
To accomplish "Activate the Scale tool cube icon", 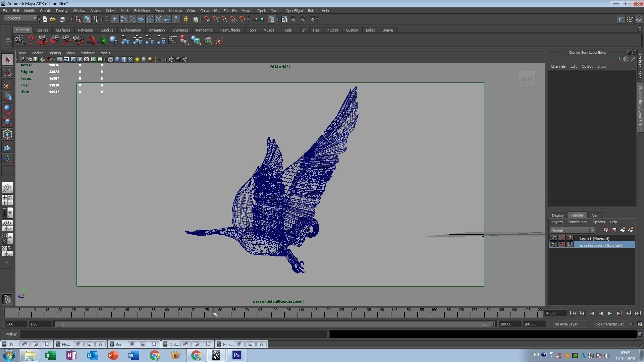I will 7,122.
